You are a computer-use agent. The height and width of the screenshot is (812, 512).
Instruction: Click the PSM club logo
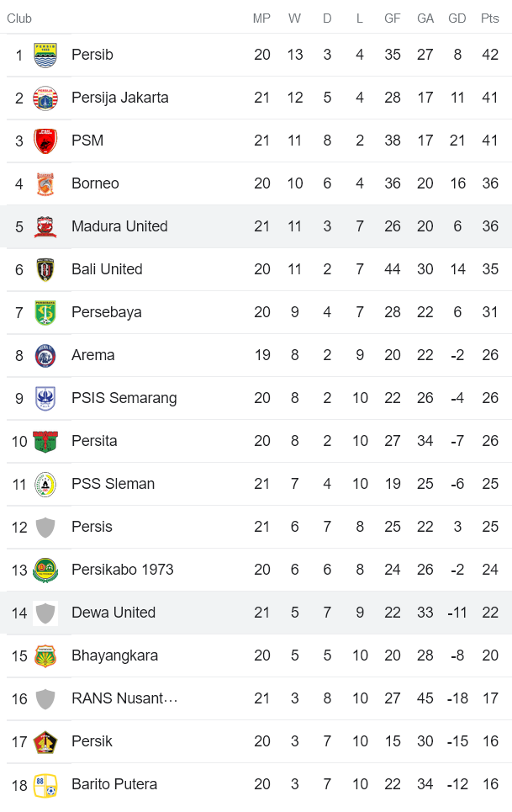(45, 141)
